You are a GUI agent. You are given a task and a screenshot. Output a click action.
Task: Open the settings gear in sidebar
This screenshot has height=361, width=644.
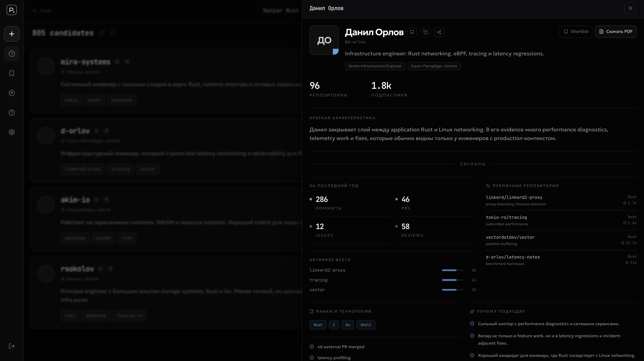(11, 132)
